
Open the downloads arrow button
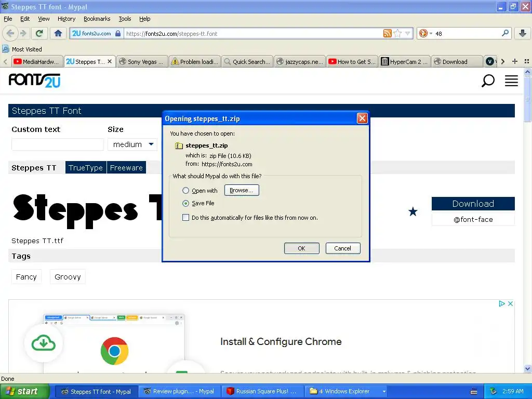[523, 33]
